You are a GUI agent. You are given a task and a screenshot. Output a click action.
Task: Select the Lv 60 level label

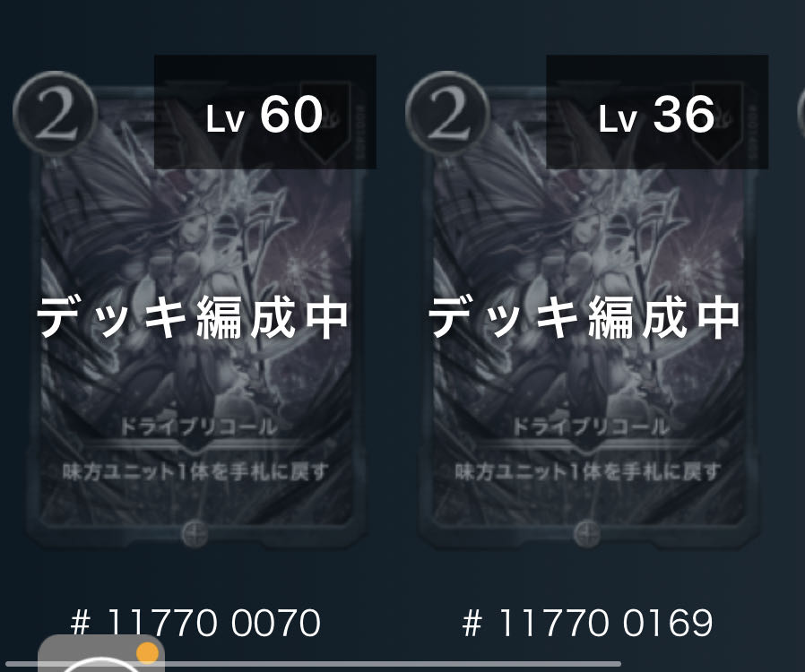pos(265,115)
